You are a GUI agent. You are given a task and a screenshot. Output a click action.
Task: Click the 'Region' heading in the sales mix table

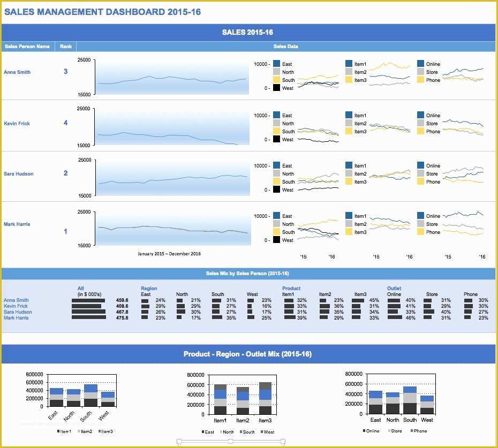[149, 288]
